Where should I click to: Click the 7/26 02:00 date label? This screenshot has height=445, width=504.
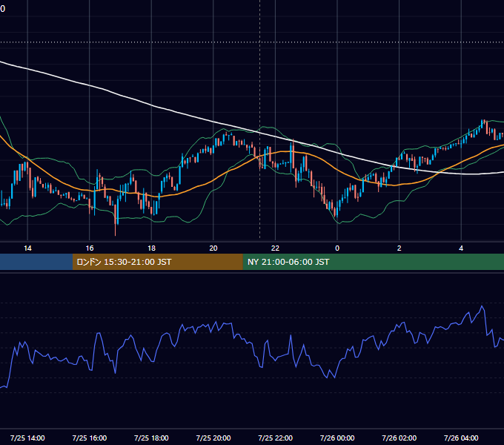point(399,438)
